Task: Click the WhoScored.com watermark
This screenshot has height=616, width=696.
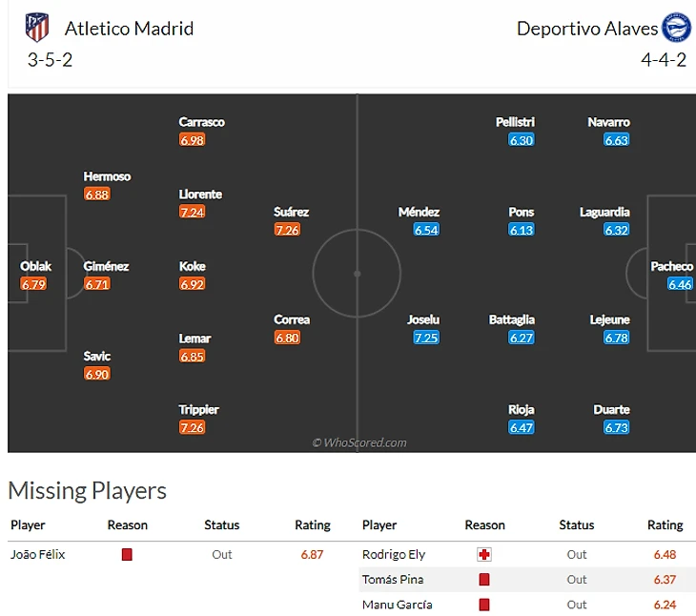Action: point(359,442)
